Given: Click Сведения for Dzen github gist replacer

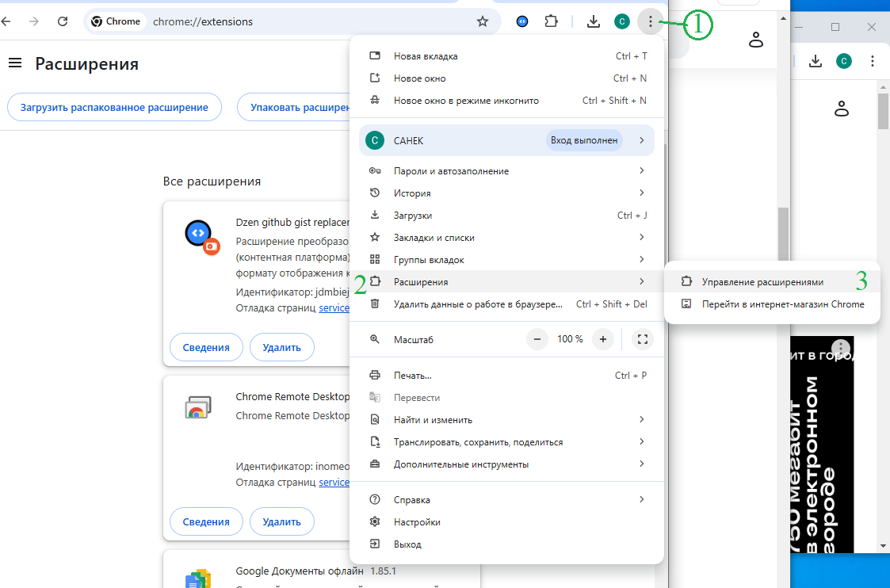Looking at the screenshot, I should point(206,347).
